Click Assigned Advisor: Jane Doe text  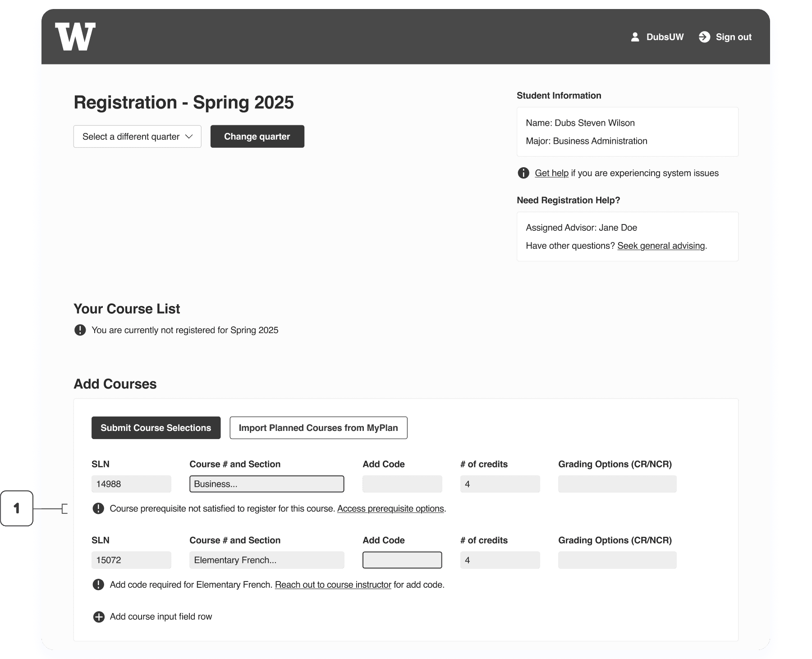[582, 228]
